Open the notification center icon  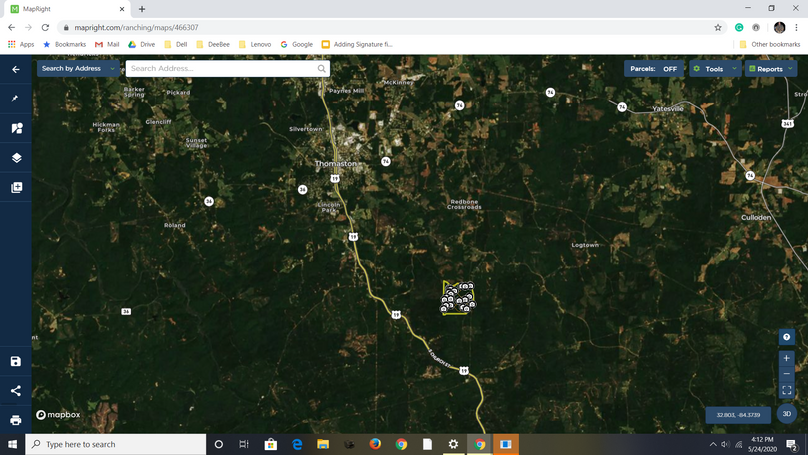pos(792,444)
